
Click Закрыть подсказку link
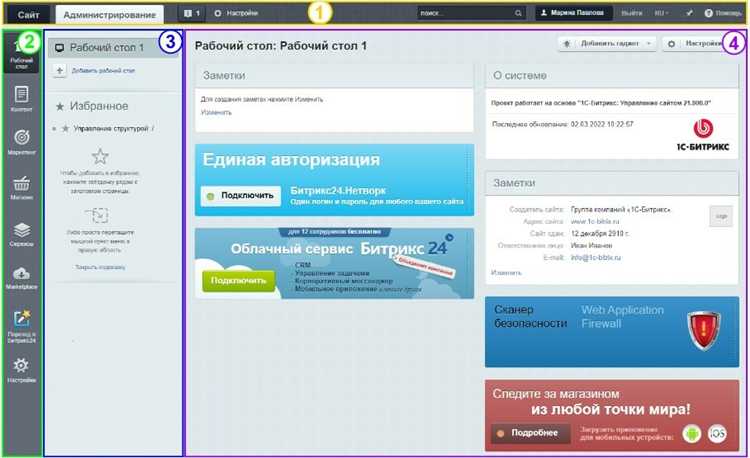100,267
